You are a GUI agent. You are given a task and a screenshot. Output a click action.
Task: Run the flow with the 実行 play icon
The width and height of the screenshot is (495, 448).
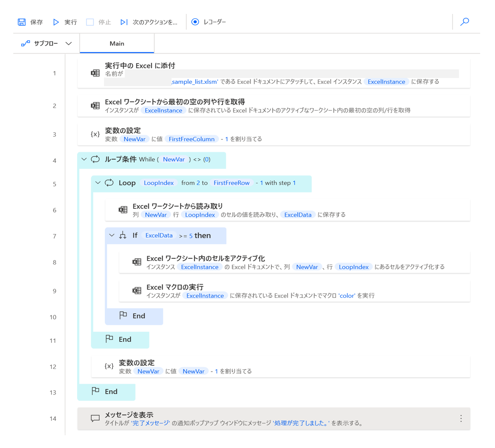56,22
